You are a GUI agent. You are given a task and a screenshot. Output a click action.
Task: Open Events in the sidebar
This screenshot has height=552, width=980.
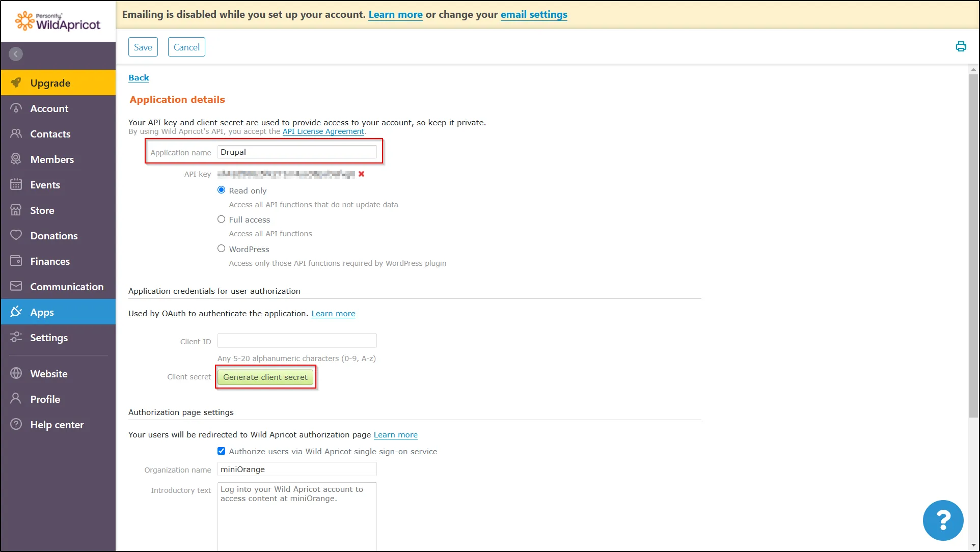coord(58,184)
